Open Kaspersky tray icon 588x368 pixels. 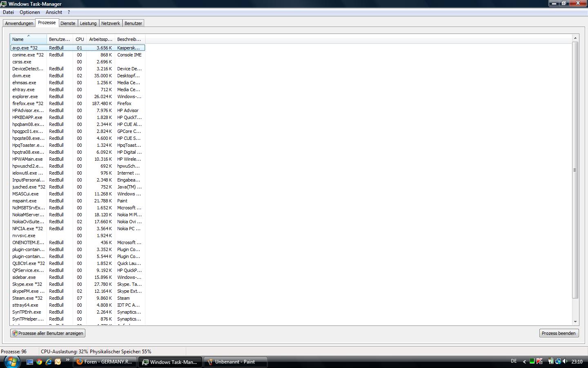point(539,361)
